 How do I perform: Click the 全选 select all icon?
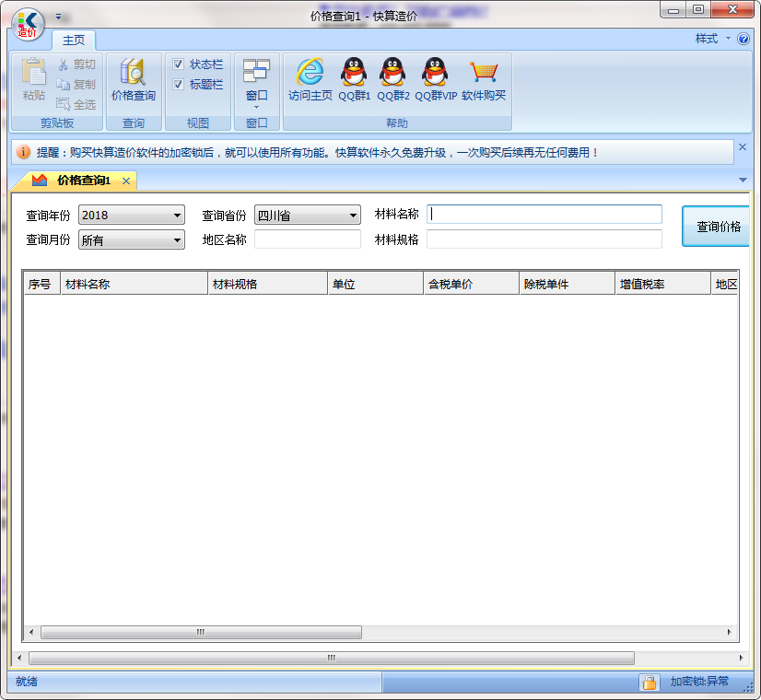(x=63, y=104)
